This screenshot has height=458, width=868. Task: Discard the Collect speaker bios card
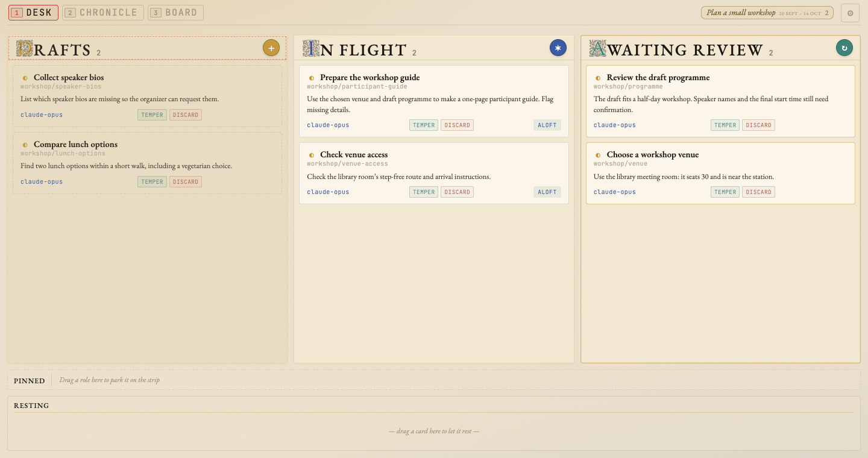pyautogui.click(x=186, y=115)
